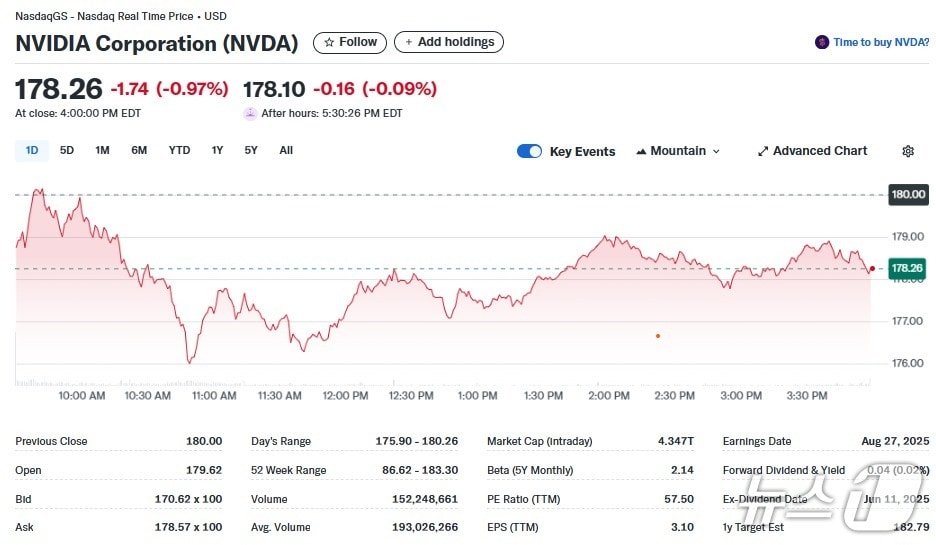Screen dimensions: 936x545
Task: Click the purple icon beside Time to buy NVDA
Action: pyautogui.click(x=822, y=42)
